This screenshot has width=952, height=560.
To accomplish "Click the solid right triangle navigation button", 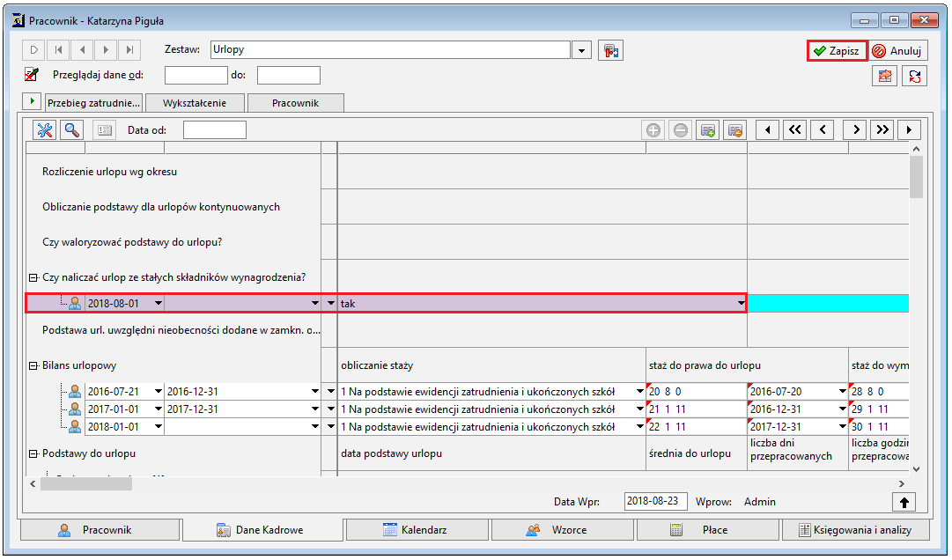I will (909, 129).
